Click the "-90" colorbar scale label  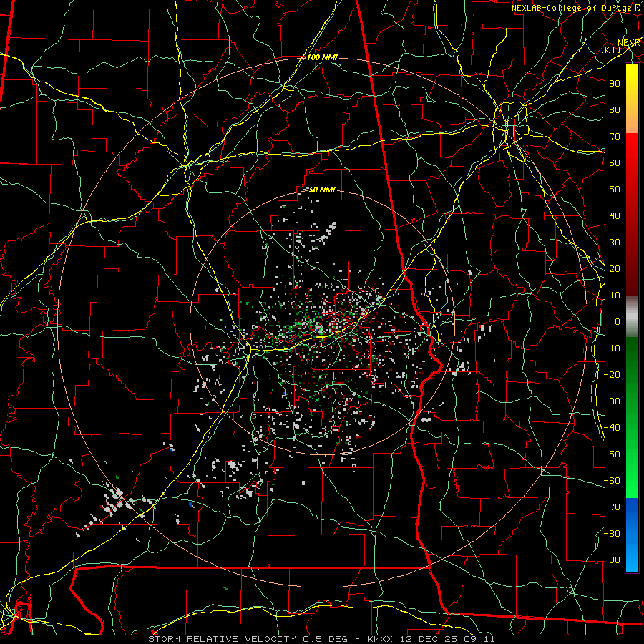[612, 560]
